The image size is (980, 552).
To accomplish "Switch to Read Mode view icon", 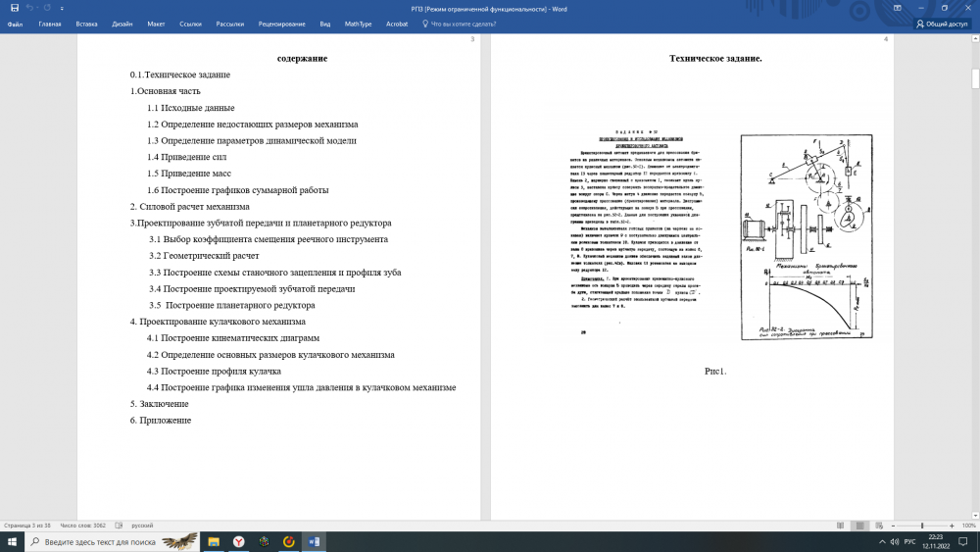I will click(x=840, y=526).
